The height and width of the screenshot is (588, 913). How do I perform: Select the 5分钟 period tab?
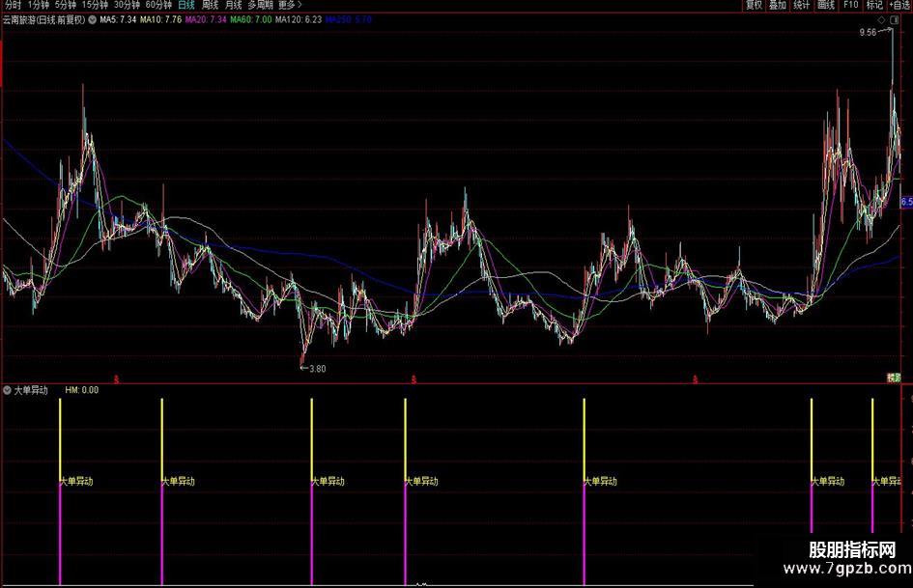(x=66, y=5)
